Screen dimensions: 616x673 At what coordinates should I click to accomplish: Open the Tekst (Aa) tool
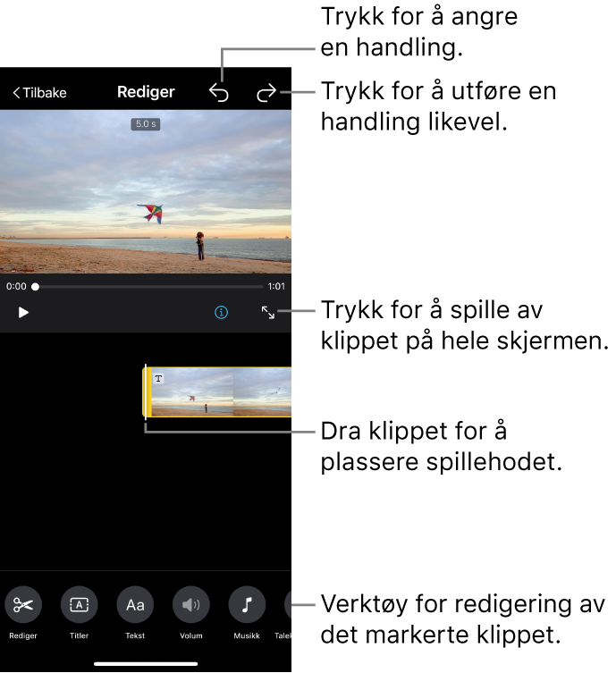[x=135, y=605]
